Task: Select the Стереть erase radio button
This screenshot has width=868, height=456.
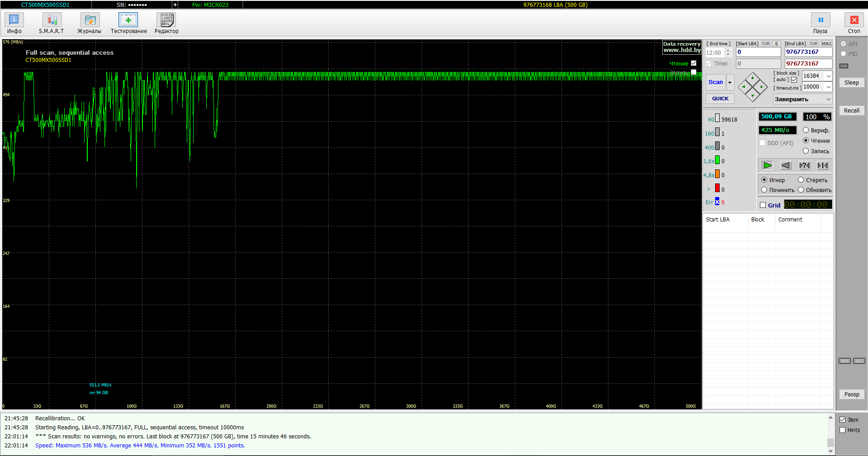Action: (x=801, y=180)
